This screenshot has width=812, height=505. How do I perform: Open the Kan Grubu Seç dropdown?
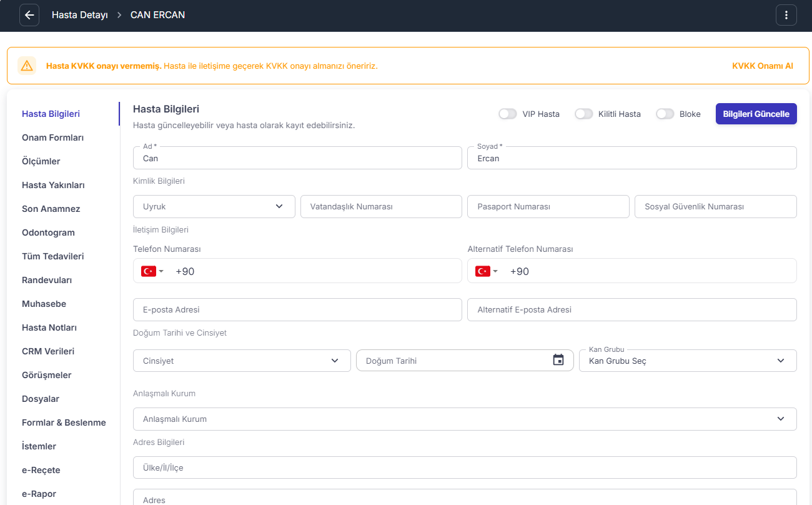point(688,361)
